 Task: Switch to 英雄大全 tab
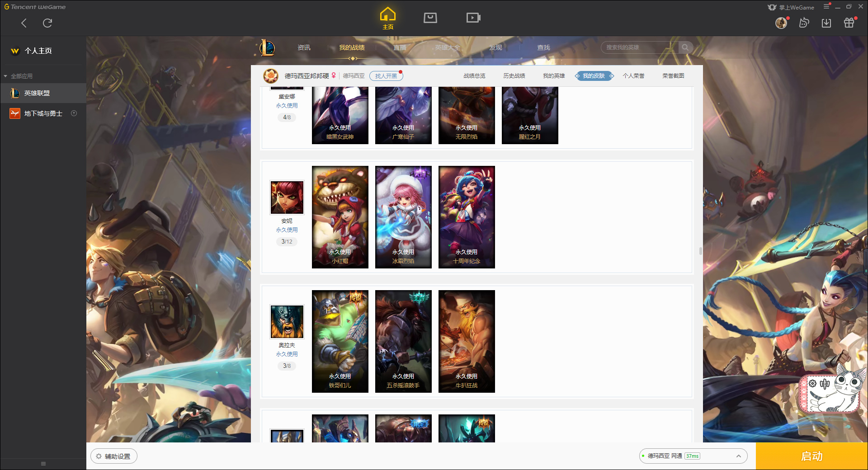tap(448, 47)
